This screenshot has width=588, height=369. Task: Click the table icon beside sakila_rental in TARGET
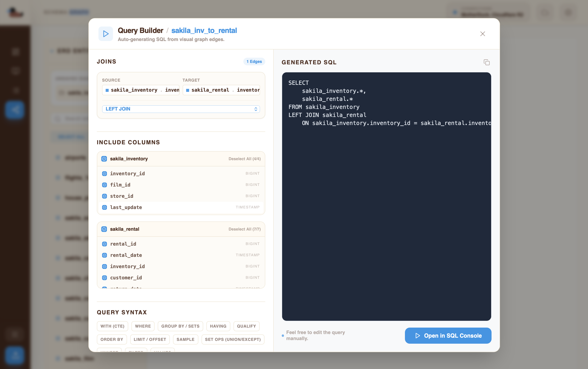[187, 90]
